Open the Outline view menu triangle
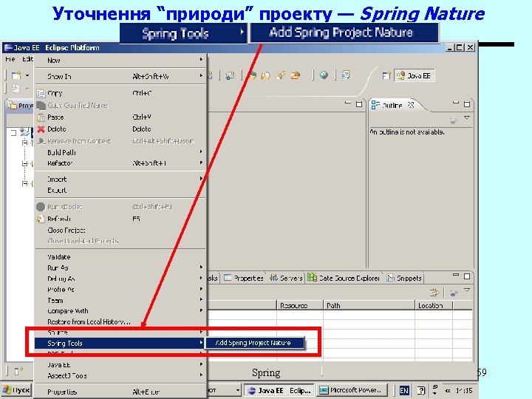Image resolution: width=532 pixels, height=399 pixels. click(467, 117)
